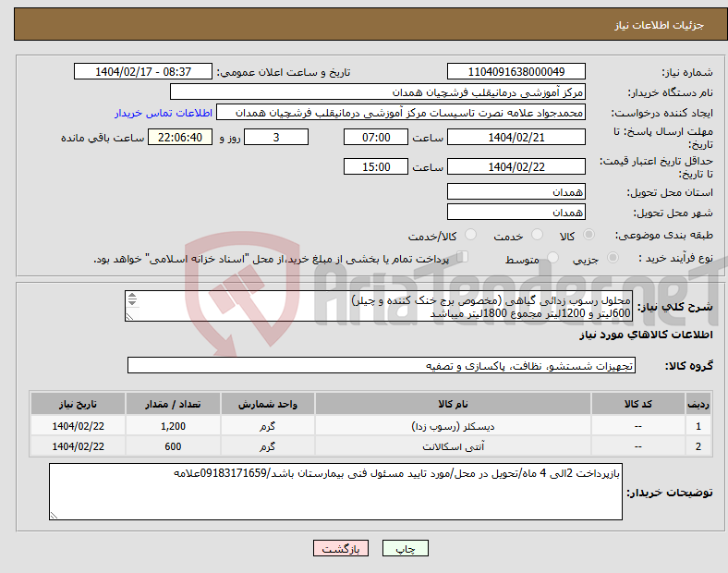Open the اطلاعات تماس خریدار link
Image resolution: width=728 pixels, height=573 pixels.
pos(164,114)
